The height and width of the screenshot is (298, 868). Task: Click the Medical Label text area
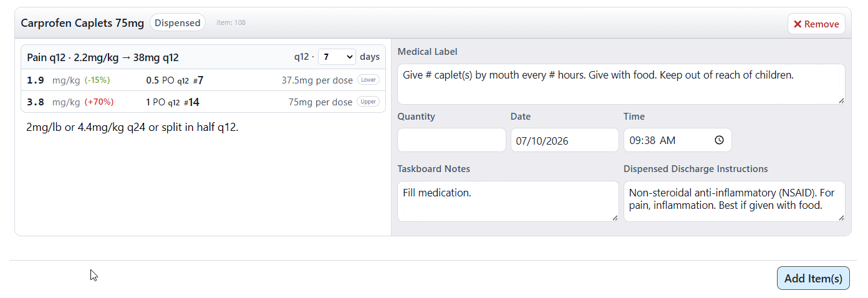pos(621,84)
